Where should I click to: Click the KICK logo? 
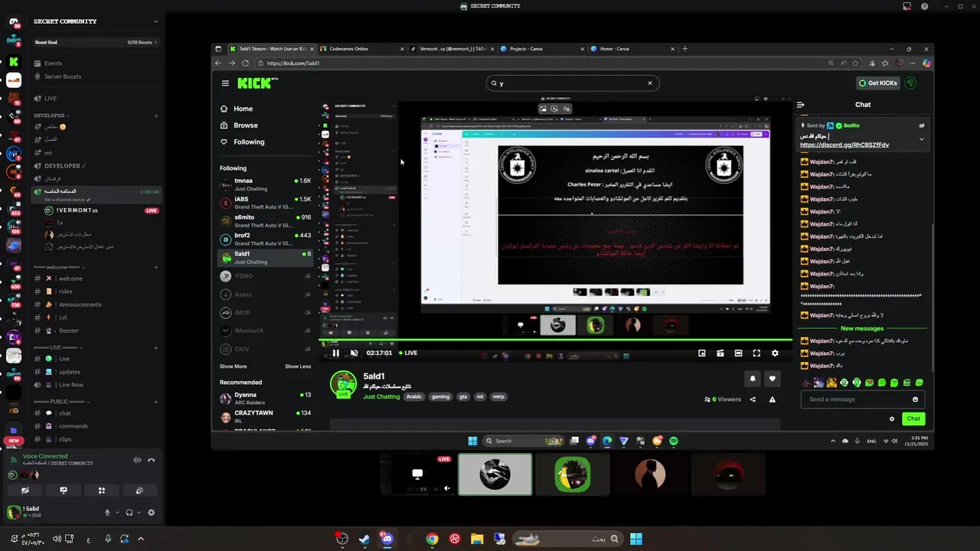254,83
